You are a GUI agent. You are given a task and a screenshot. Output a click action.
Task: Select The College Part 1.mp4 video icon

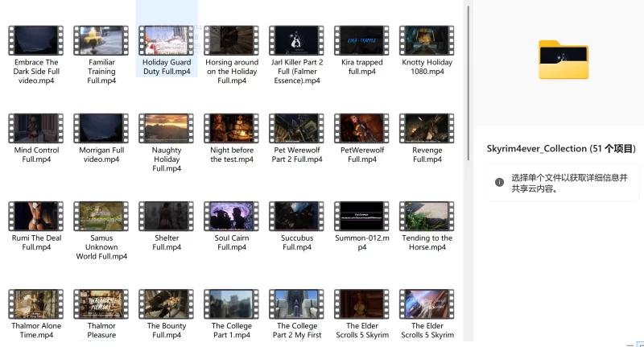232,304
